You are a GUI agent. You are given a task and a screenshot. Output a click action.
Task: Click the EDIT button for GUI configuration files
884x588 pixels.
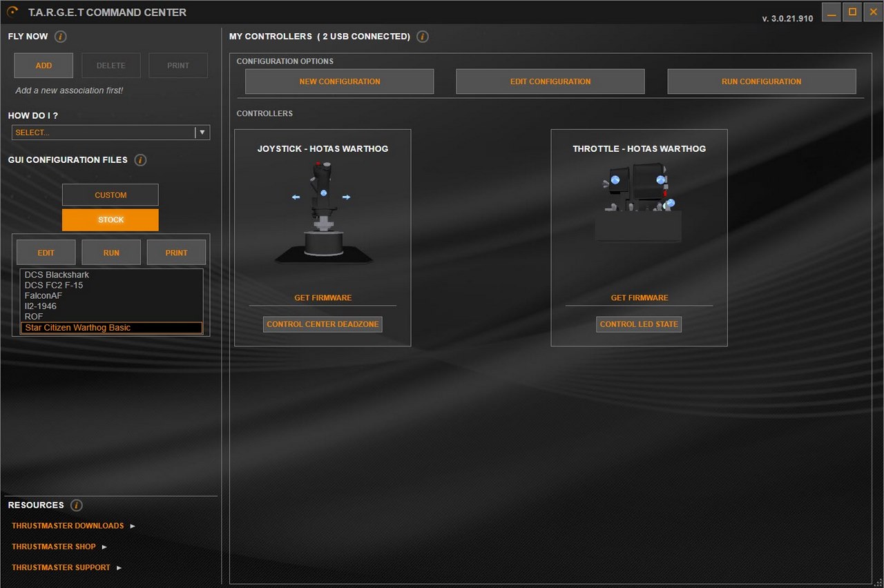[x=46, y=253]
